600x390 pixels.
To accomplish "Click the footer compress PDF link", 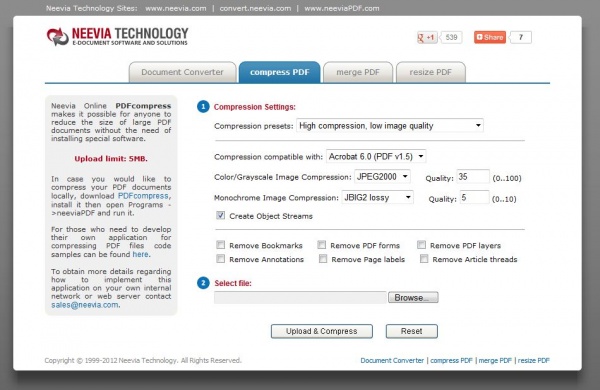I will pos(452,361).
